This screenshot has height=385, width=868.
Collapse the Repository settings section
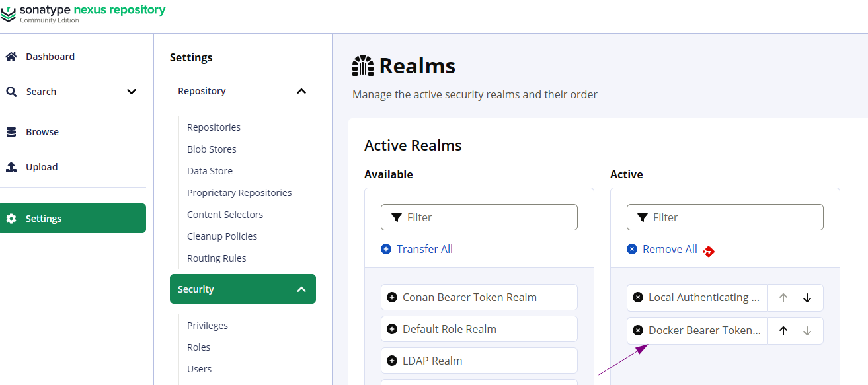click(301, 91)
